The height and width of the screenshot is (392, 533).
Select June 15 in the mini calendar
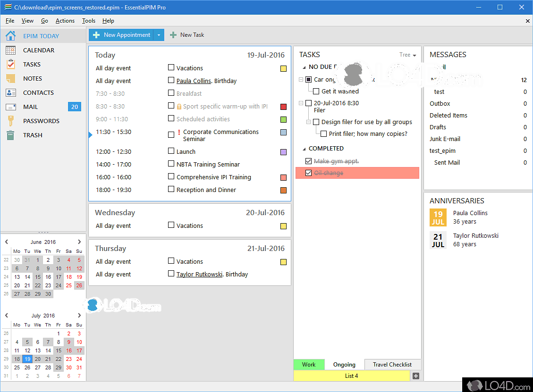[x=38, y=277]
